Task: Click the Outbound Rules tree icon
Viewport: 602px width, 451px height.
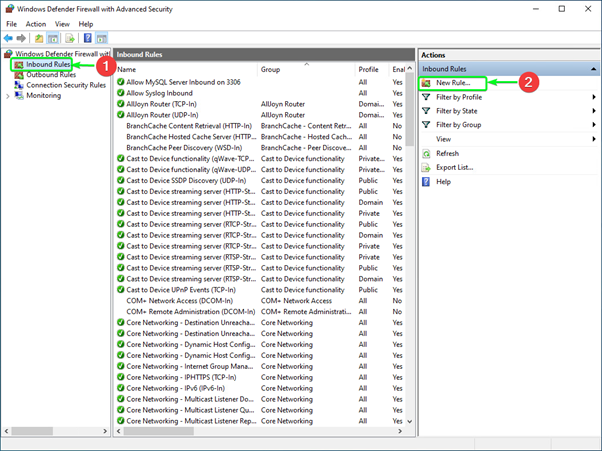Action: pyautogui.click(x=19, y=75)
